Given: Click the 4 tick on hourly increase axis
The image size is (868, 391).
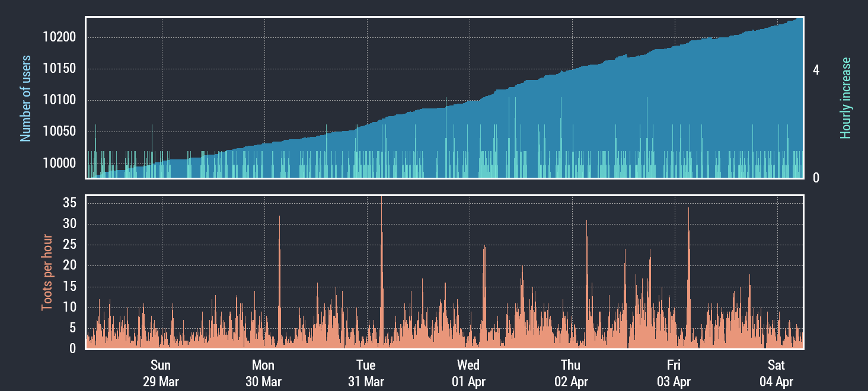Looking at the screenshot, I should click(x=816, y=70).
